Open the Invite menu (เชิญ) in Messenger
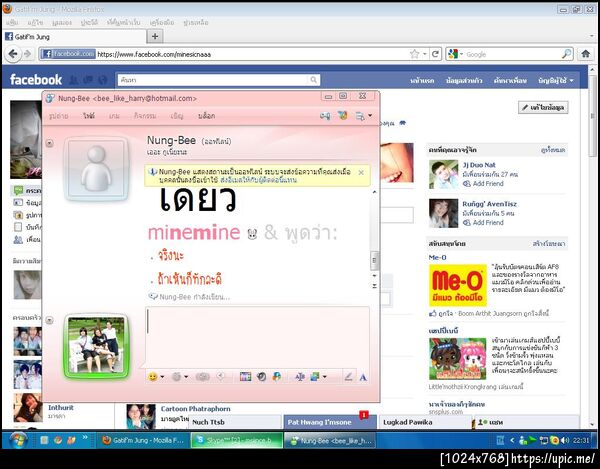This screenshot has height=469, width=600. (x=177, y=116)
